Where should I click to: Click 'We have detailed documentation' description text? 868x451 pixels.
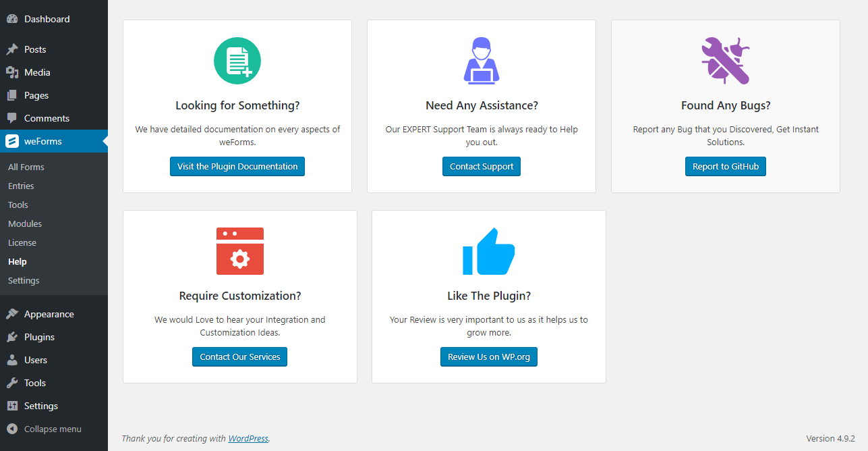pos(237,136)
